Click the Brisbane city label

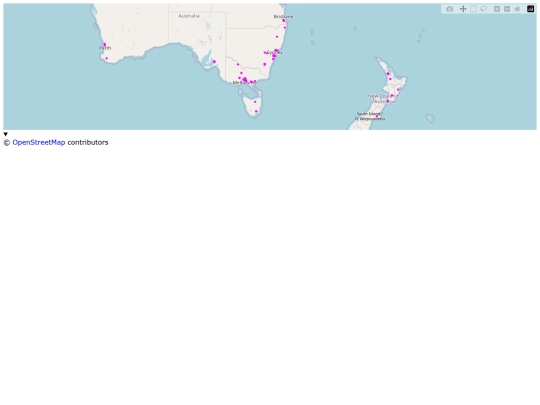(283, 17)
